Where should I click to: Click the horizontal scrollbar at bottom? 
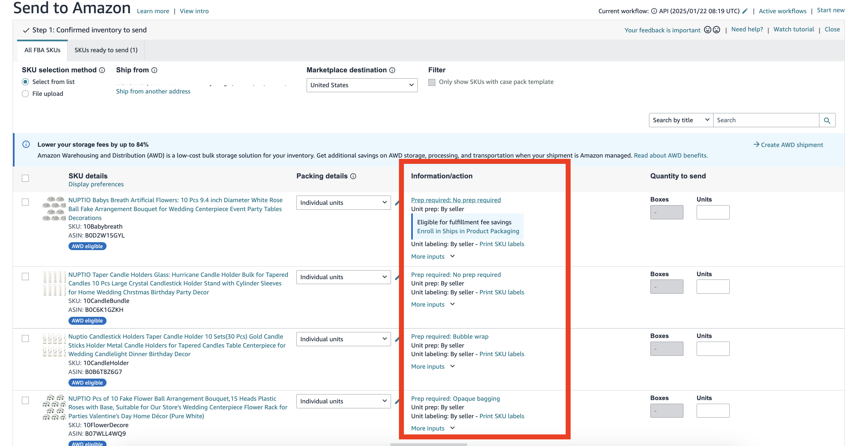click(428, 444)
